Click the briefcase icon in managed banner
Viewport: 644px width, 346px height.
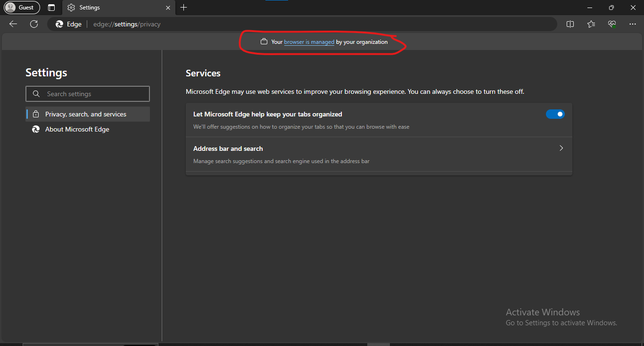(x=264, y=41)
